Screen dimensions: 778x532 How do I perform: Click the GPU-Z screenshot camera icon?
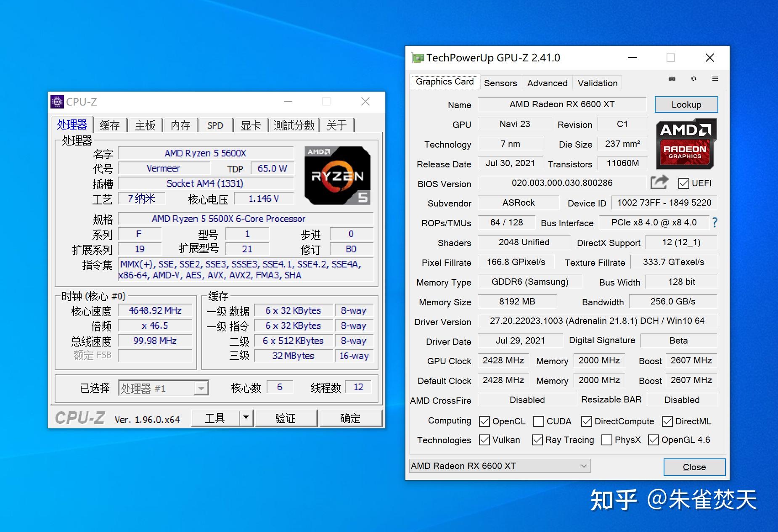[x=672, y=79]
